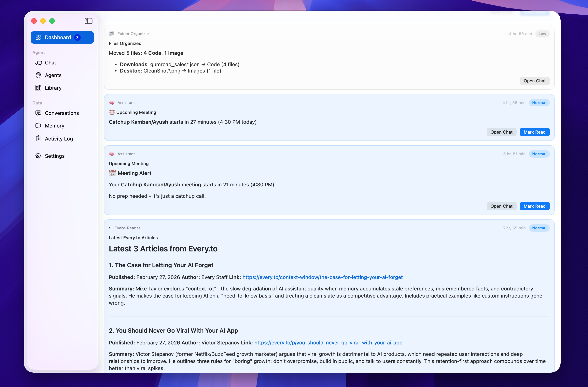Open the Conversations speech bubble icon
This screenshot has height=387, width=588.
point(38,113)
